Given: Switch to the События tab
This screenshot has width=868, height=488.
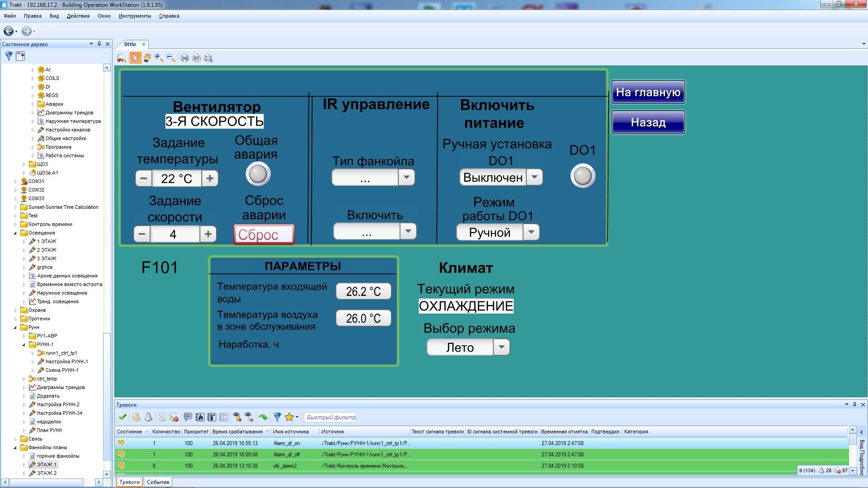Looking at the screenshot, I should (x=158, y=482).
